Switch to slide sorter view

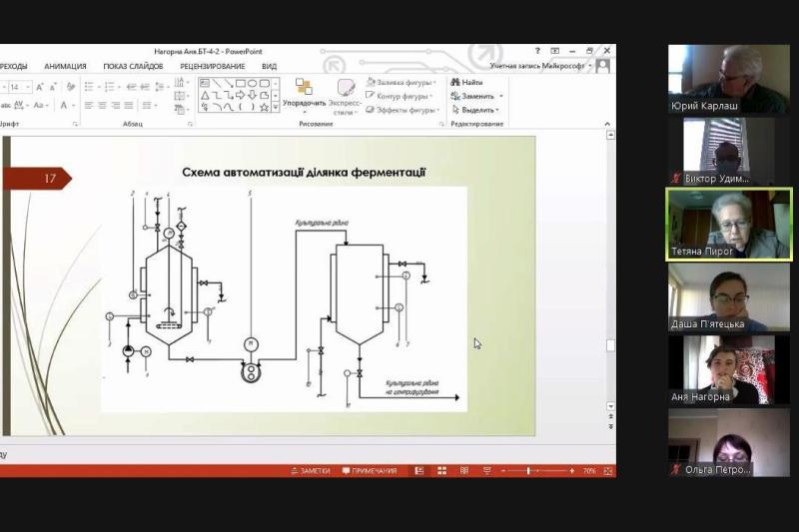tap(441, 470)
